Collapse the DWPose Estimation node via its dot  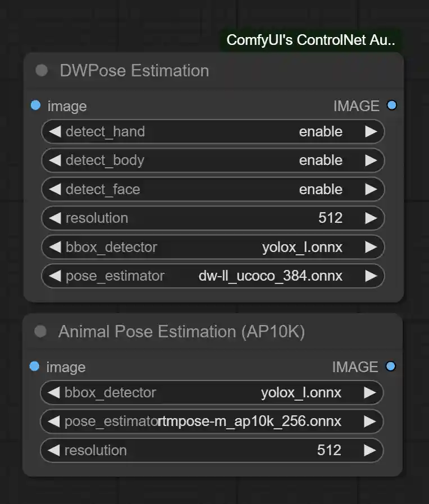[42, 71]
